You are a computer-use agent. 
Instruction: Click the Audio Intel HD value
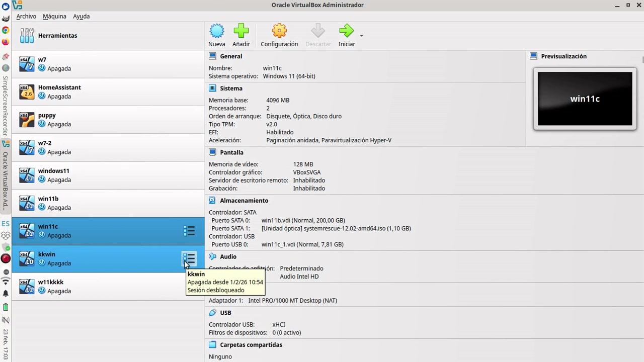pos(299,277)
